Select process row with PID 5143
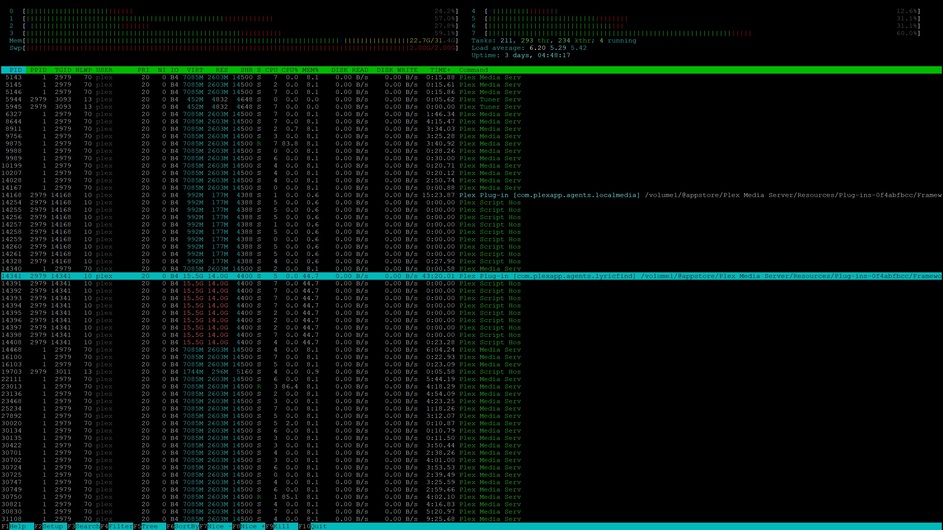Viewport: 943px width, 530px height. (x=472, y=77)
